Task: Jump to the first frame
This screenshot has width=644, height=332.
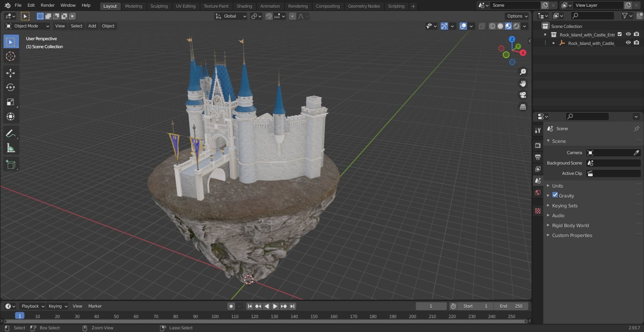Action: coord(250,306)
